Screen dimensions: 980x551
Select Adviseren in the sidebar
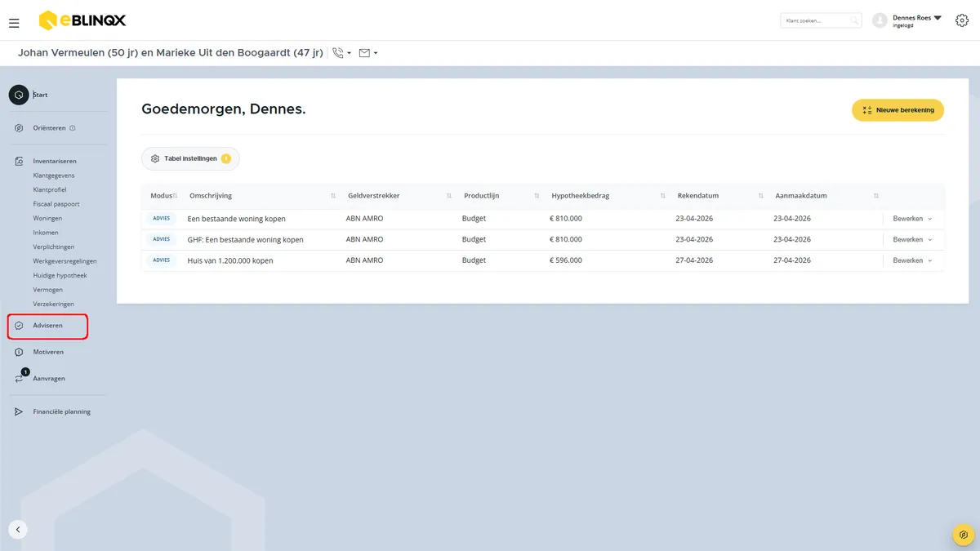[47, 326]
